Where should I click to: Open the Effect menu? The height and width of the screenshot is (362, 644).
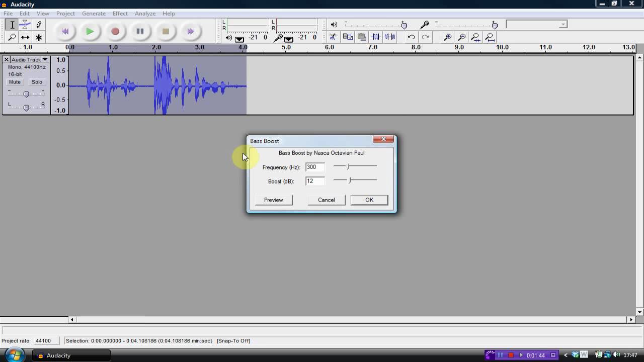(120, 14)
